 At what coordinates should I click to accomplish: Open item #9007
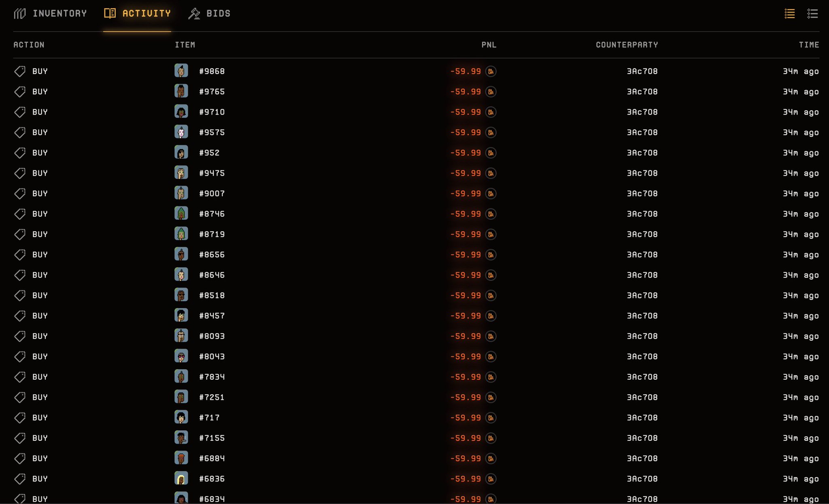point(212,194)
